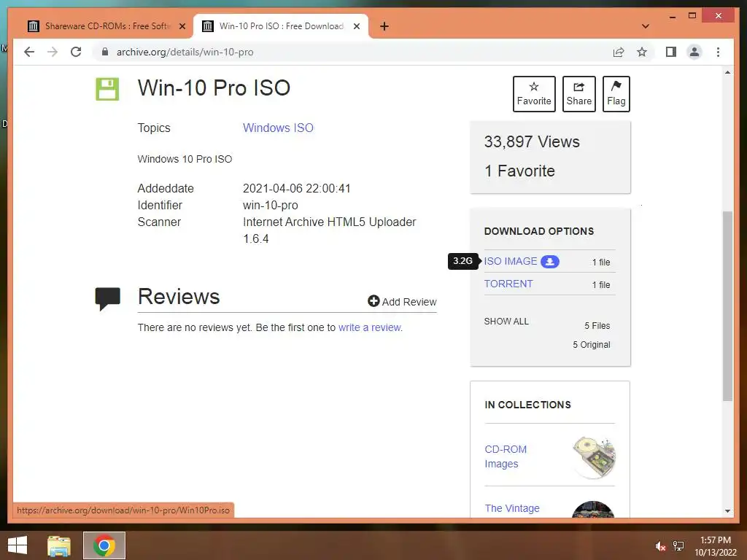This screenshot has height=560, width=747.
Task: Click the 5 Original files entry
Action: click(x=591, y=345)
